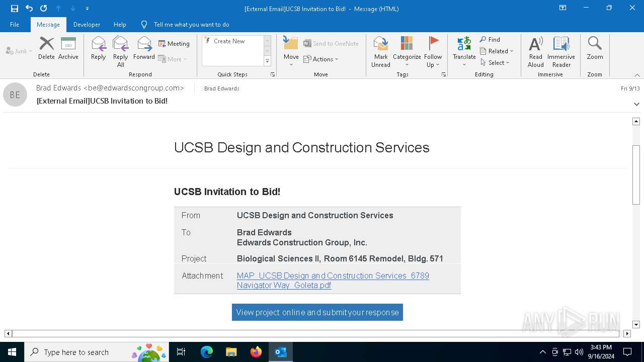644x362 pixels.
Task: Expand the Quick Steps gallery
Action: point(267,61)
